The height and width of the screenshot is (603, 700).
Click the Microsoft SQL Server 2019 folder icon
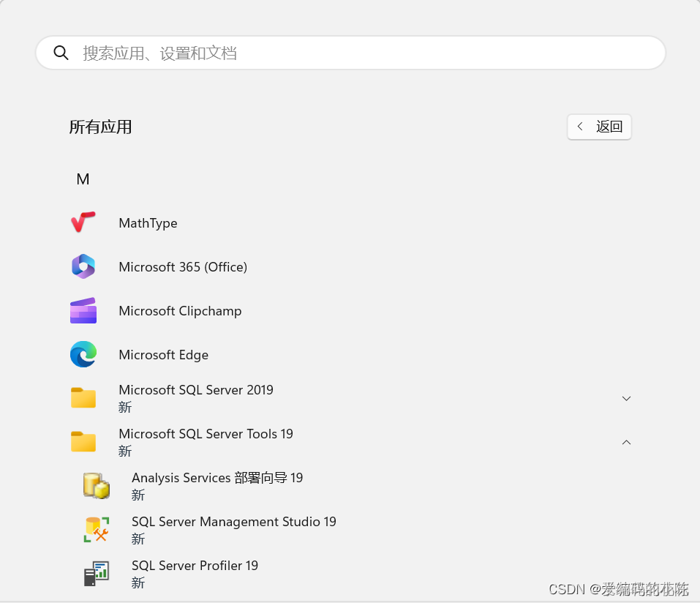tap(83, 397)
